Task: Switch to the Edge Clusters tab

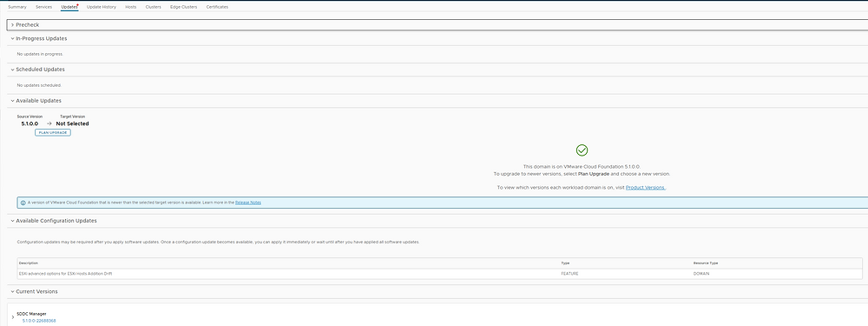Action: (x=183, y=7)
